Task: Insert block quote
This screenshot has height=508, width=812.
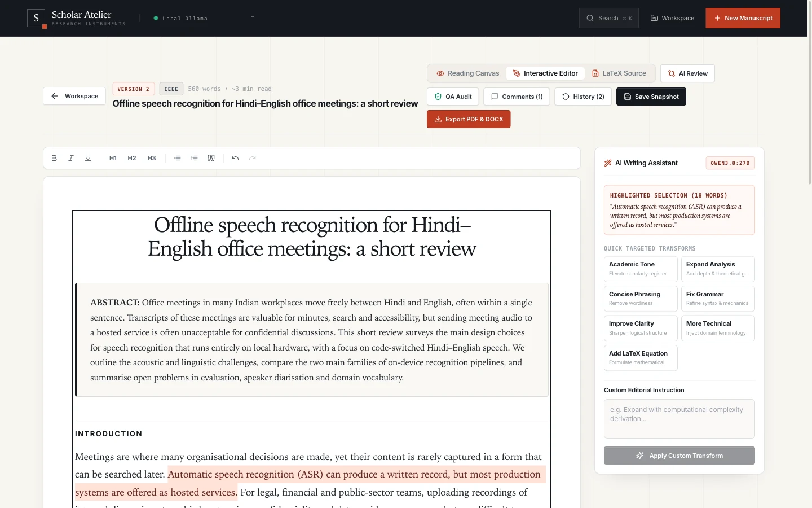Action: coord(211,158)
